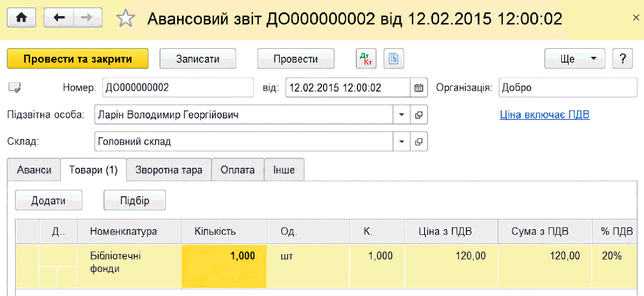Open the document report icon
Image resolution: width=644 pixels, height=296 pixels.
393,59
